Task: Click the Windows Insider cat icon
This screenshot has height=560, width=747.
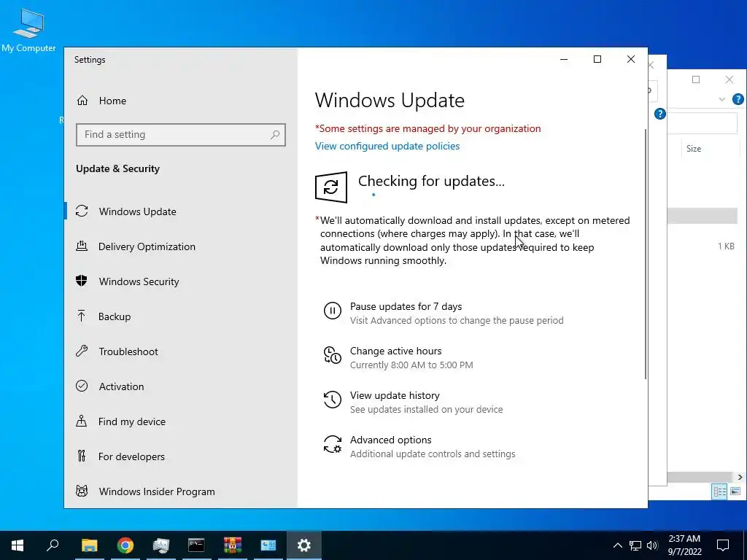Action: click(x=82, y=491)
